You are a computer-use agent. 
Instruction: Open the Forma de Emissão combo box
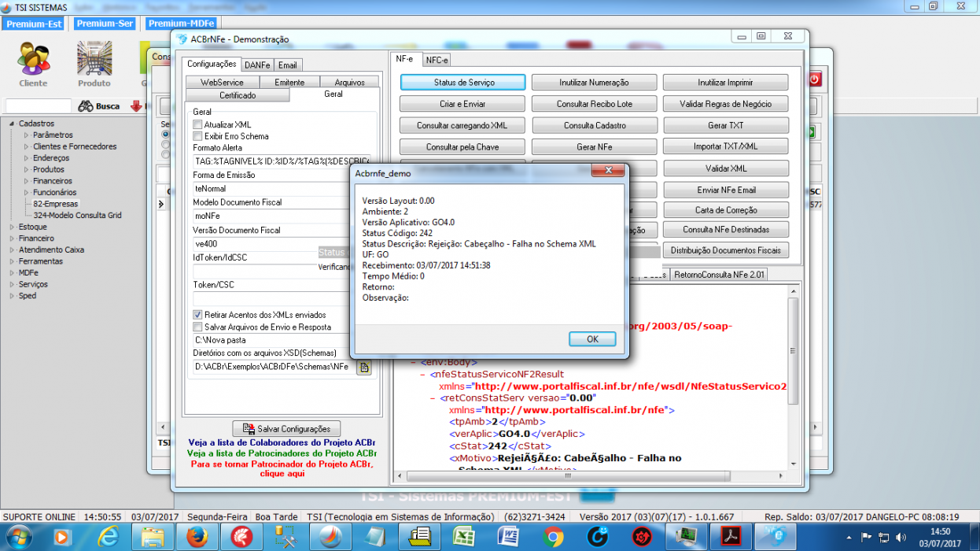[x=282, y=189]
